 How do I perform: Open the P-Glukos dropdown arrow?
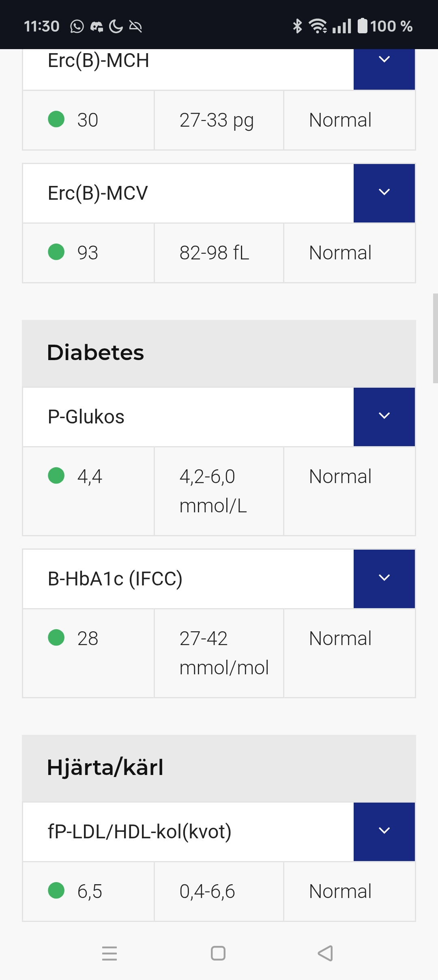point(384,417)
